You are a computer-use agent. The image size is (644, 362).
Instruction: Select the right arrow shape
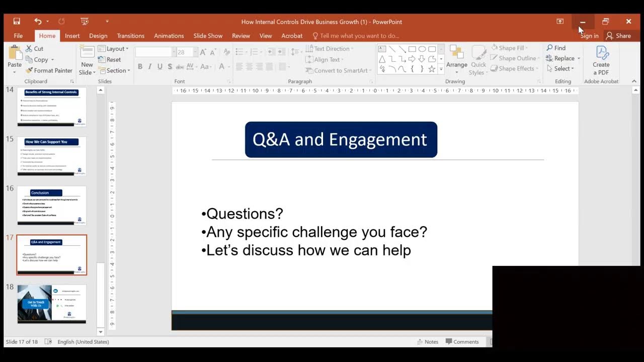pos(412,59)
